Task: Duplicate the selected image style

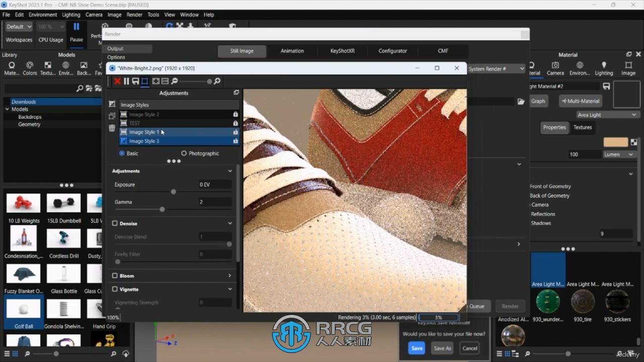Action: click(112, 116)
